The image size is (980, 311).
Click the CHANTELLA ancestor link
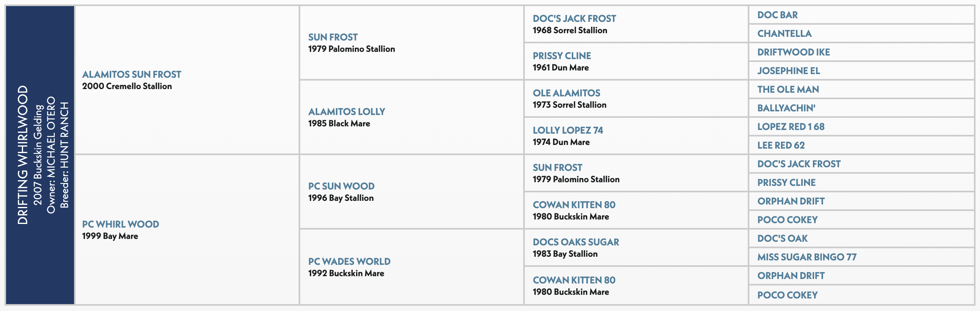tap(784, 34)
